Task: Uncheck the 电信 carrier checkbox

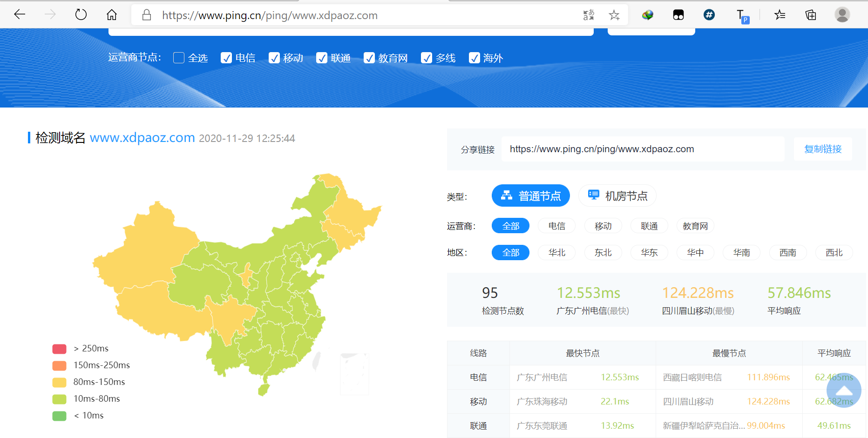Action: [x=226, y=58]
